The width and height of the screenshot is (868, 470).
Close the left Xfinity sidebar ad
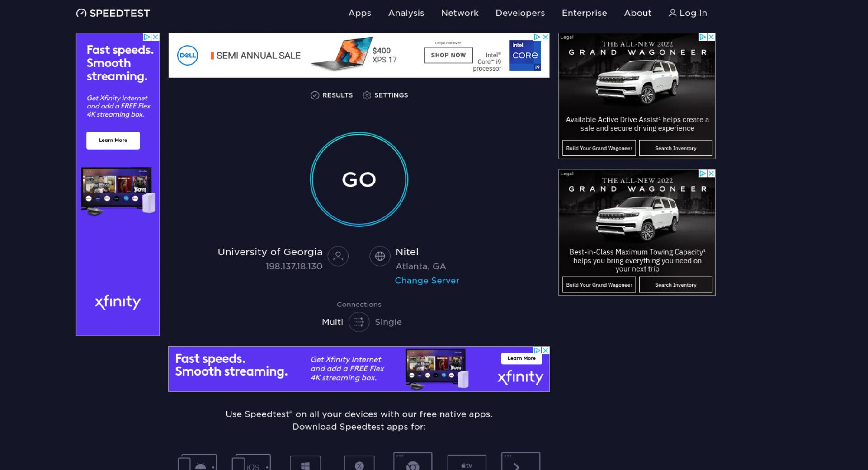[x=155, y=37]
